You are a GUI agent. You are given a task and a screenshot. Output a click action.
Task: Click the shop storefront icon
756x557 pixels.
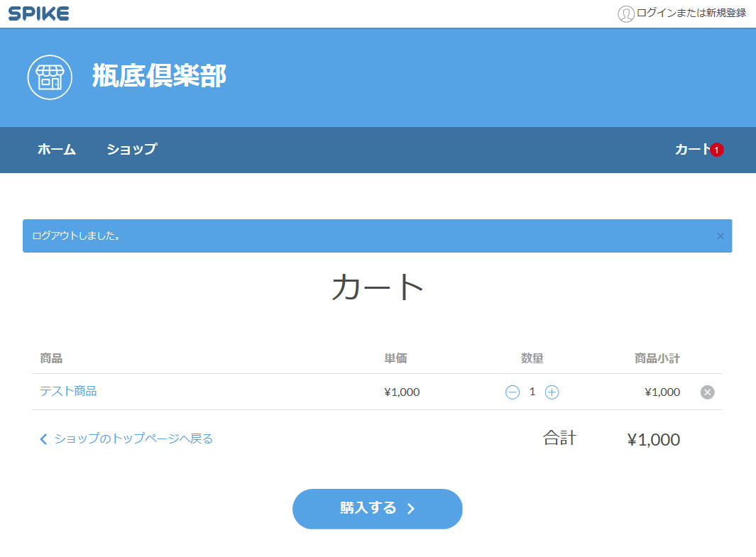point(50,77)
